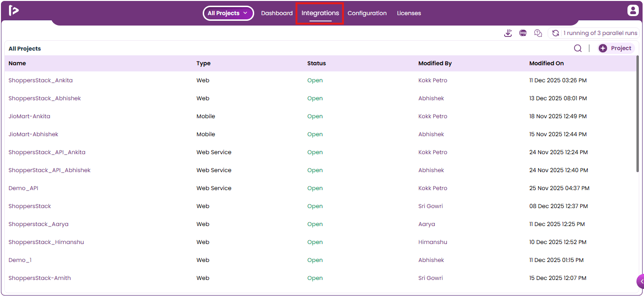This screenshot has width=644, height=297.
Task: Click the download client icon
Action: pos(508,33)
